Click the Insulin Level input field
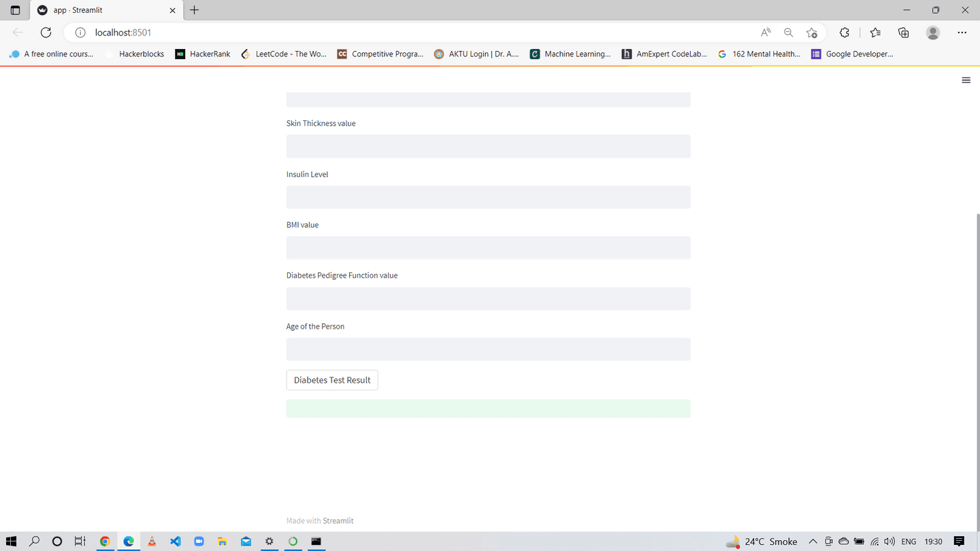 coord(488,197)
